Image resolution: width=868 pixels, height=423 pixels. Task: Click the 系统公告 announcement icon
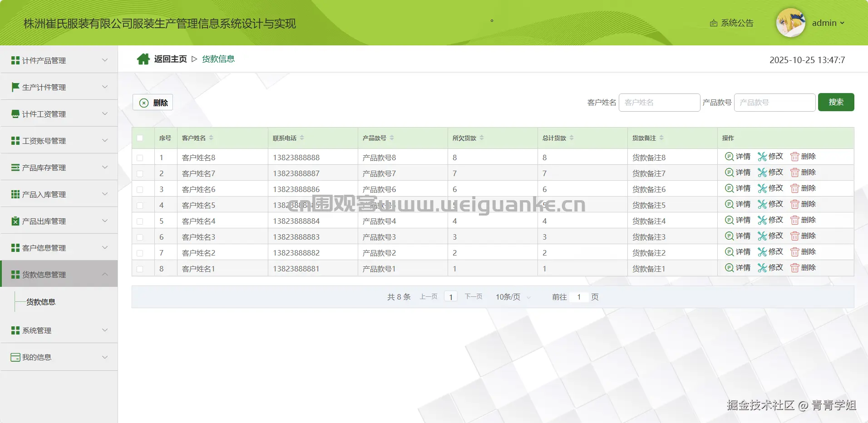point(714,23)
